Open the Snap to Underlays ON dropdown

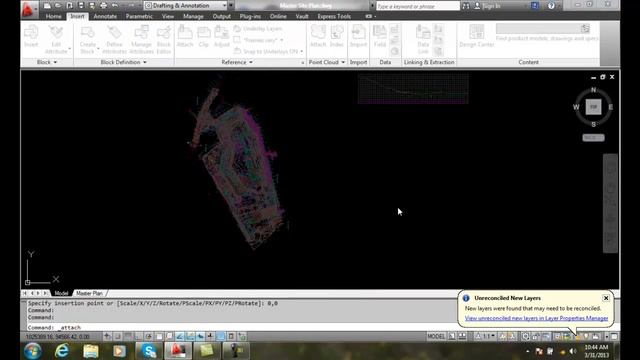[x=302, y=51]
